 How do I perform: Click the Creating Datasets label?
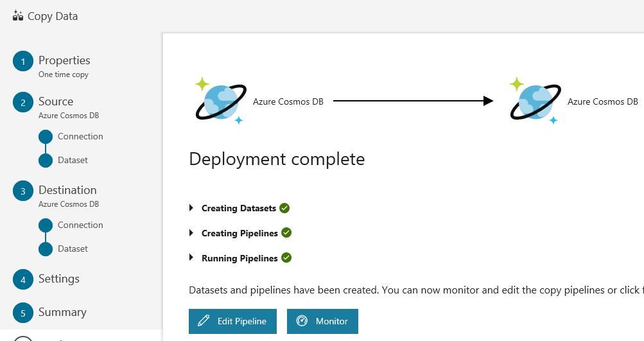[x=239, y=208]
